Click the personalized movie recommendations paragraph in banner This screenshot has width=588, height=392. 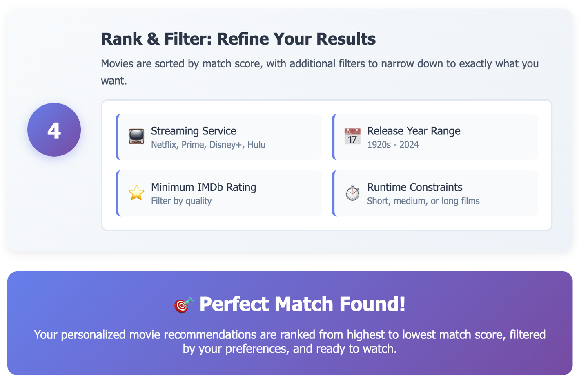[290, 341]
